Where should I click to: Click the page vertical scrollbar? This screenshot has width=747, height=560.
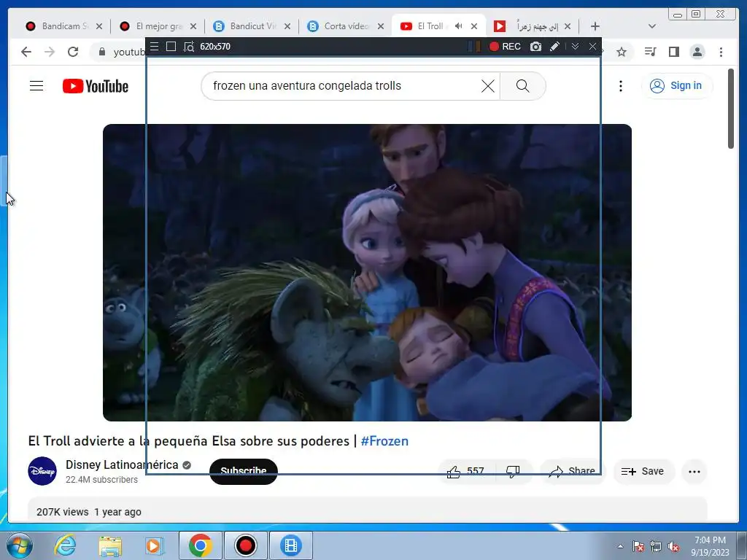[731, 109]
